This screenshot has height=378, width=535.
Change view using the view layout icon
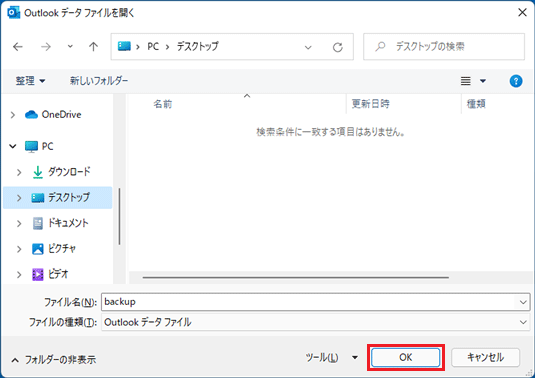point(466,81)
